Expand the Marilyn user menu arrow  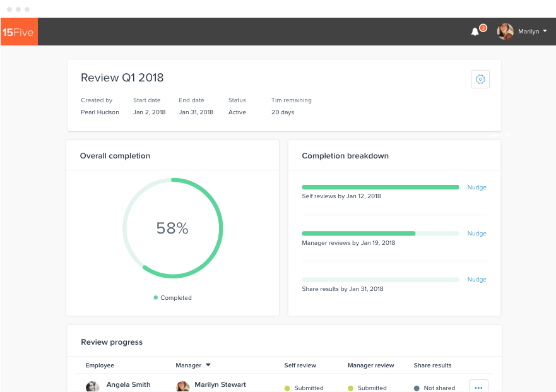[x=545, y=31]
